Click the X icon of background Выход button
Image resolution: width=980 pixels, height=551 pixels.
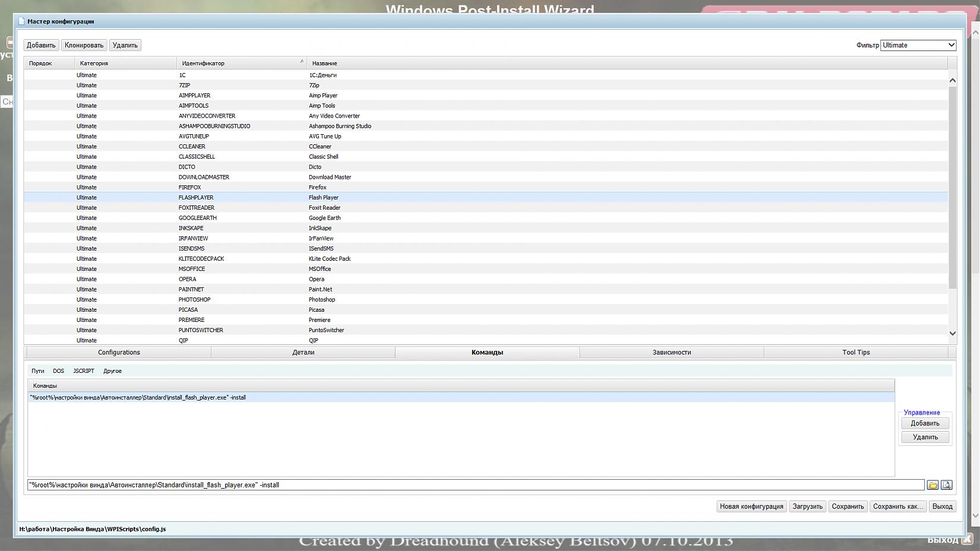click(x=967, y=539)
